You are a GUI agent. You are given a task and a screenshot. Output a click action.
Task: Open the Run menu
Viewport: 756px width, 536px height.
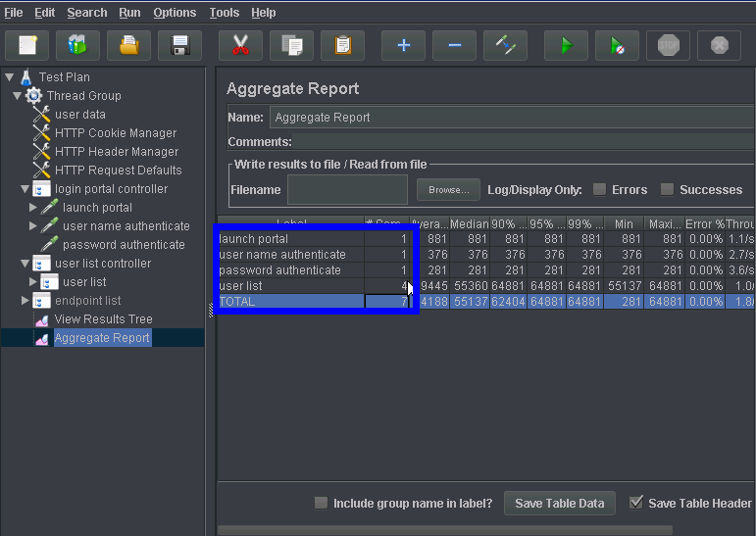pyautogui.click(x=129, y=13)
